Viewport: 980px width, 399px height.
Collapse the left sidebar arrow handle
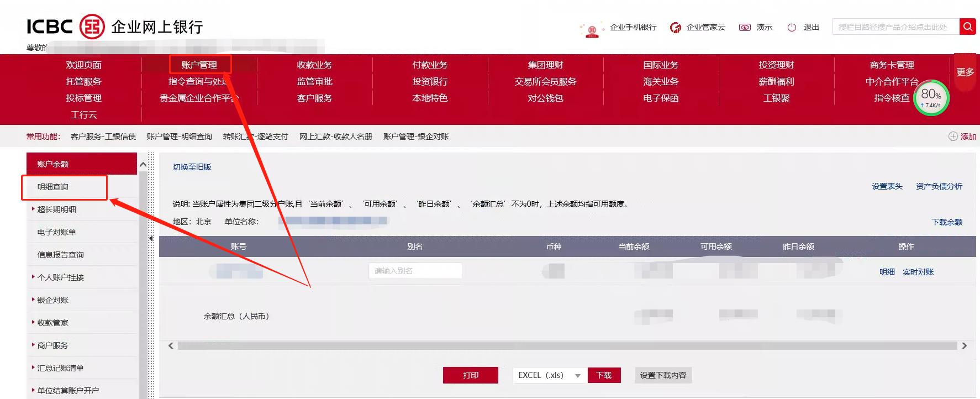coord(151,239)
